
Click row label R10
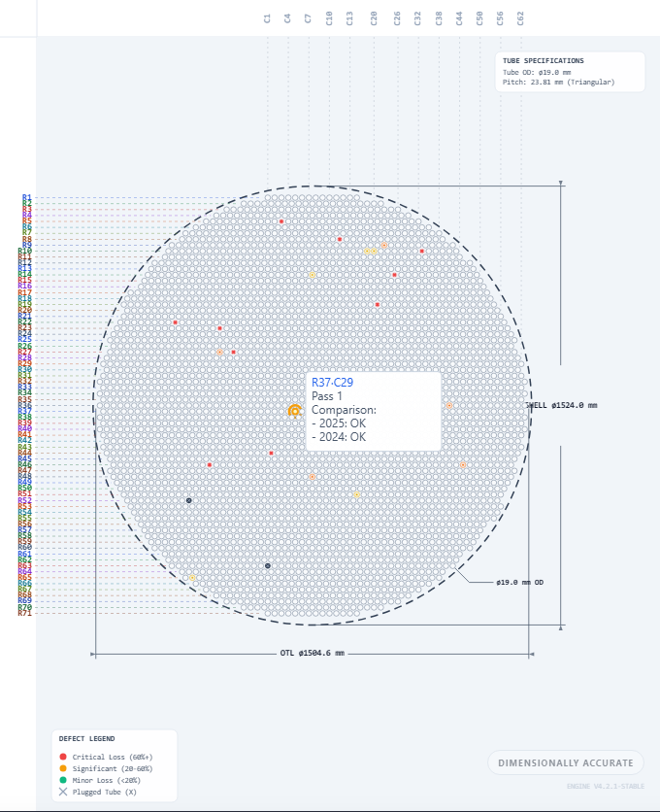coord(25,252)
